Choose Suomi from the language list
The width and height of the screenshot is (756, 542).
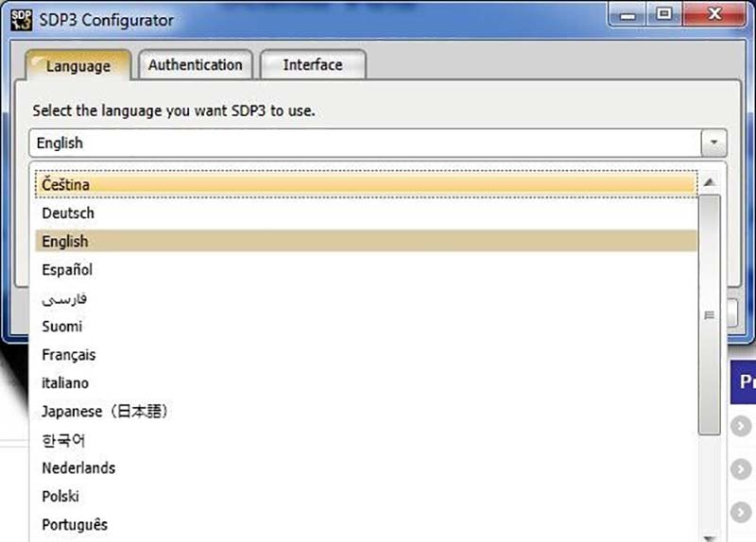pos(367,326)
